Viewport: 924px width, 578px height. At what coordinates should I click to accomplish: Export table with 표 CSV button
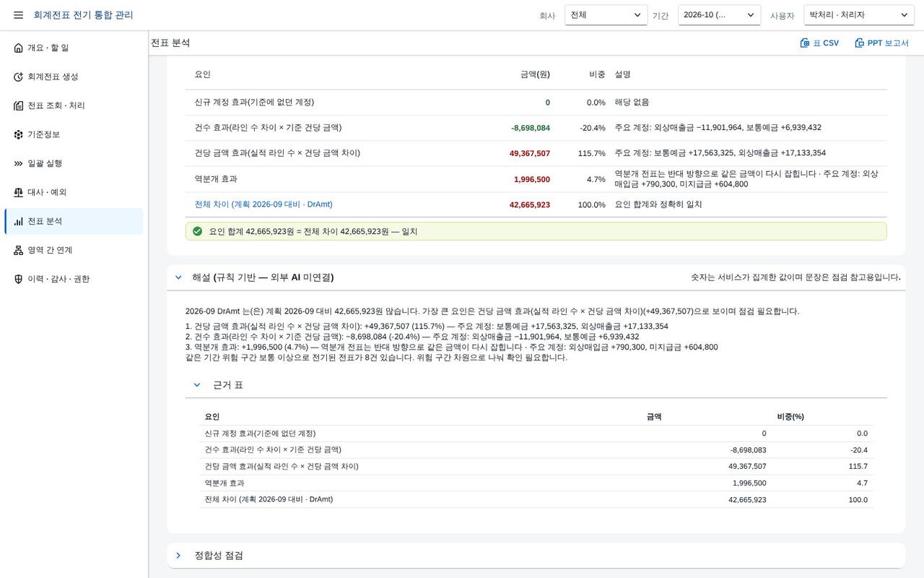point(819,43)
